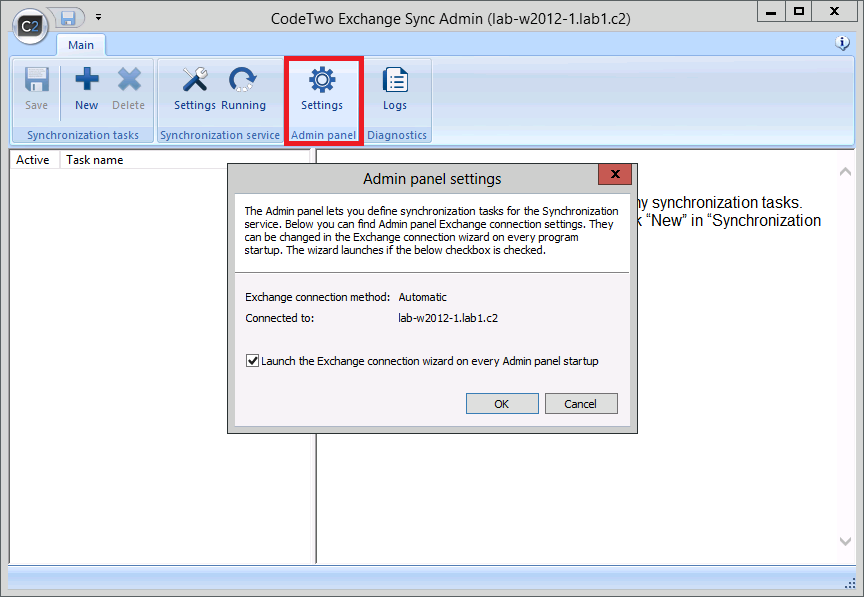This screenshot has width=864, height=597.
Task: Click the lab-w2012-1.lab1.c2 server name in dialog
Action: [448, 318]
